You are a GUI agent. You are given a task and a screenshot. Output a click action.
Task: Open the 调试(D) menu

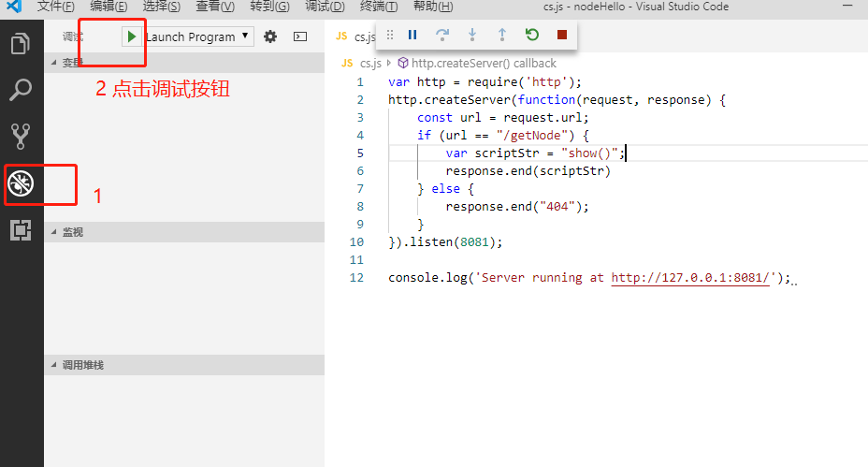tap(325, 7)
